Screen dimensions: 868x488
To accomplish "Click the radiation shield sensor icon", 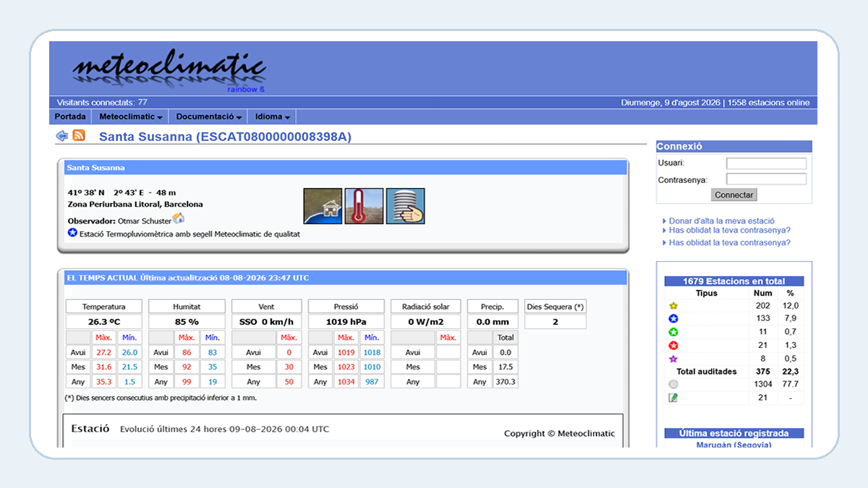I will tap(405, 206).
